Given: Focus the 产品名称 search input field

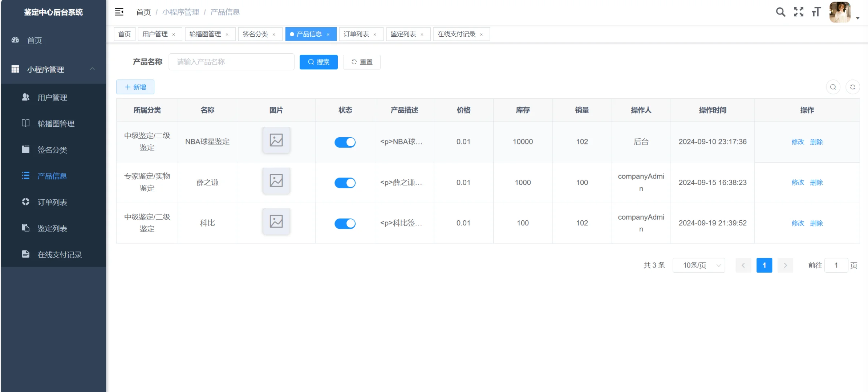Looking at the screenshot, I should (x=231, y=62).
